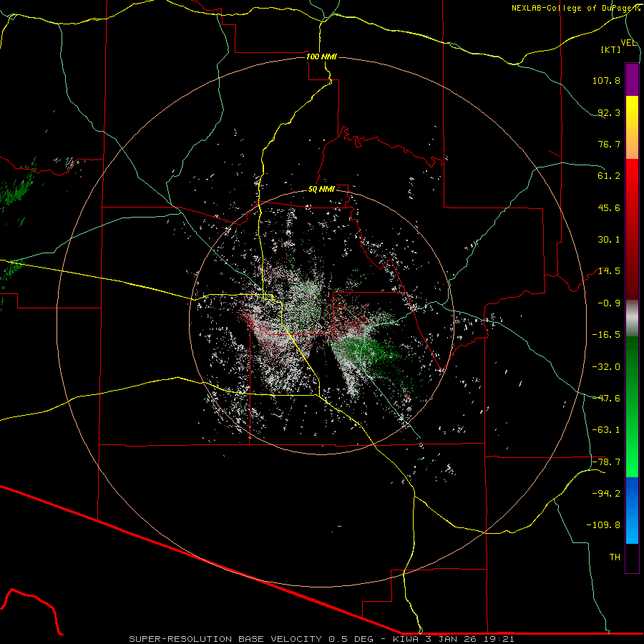Click the -47.6 velocity scale value
Screen dimensions: 644x644
tap(606, 399)
